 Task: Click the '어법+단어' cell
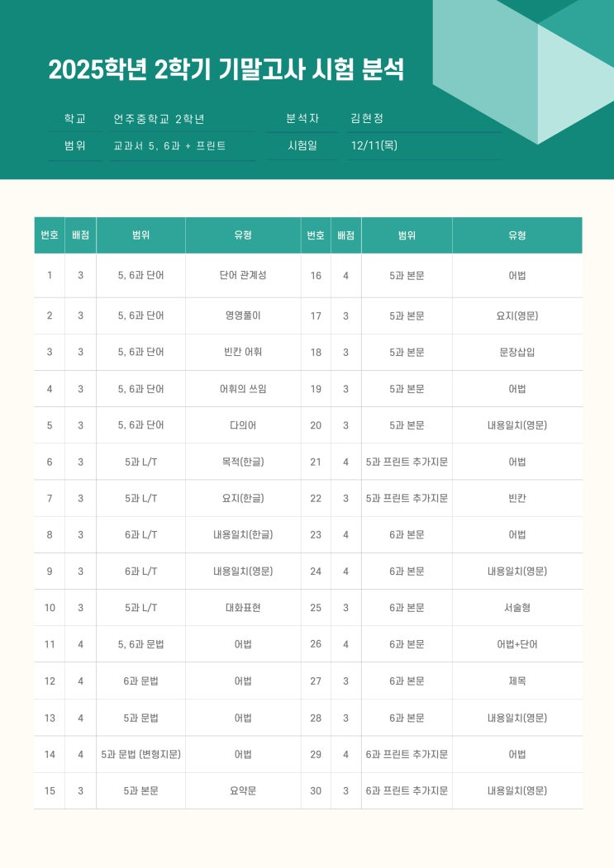[517, 644]
